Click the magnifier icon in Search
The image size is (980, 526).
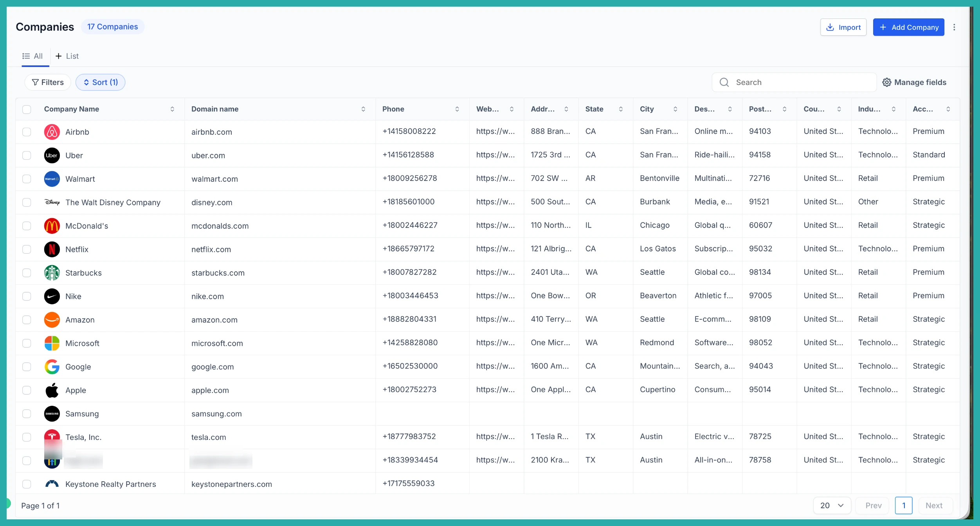[x=724, y=82]
